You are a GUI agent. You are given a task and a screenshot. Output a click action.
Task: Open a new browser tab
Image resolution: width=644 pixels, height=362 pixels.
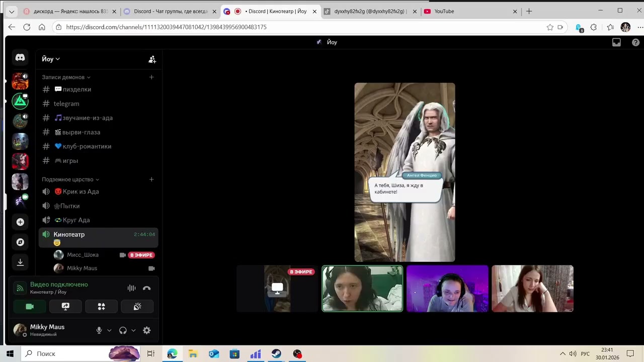(x=529, y=11)
